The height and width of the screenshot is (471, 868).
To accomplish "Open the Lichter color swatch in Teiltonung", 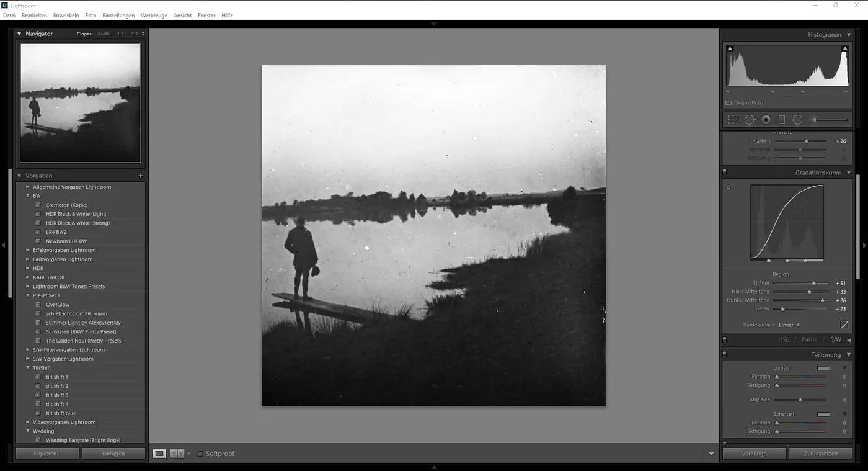I will coord(823,368).
